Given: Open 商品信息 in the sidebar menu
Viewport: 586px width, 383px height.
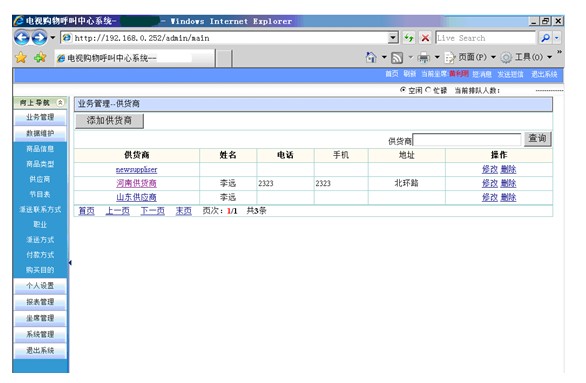Looking at the screenshot, I should pos(40,149).
